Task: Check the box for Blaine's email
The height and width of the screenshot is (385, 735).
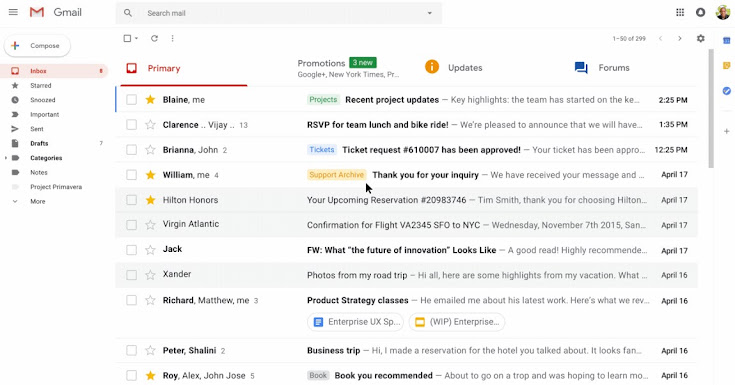Action: tap(131, 99)
